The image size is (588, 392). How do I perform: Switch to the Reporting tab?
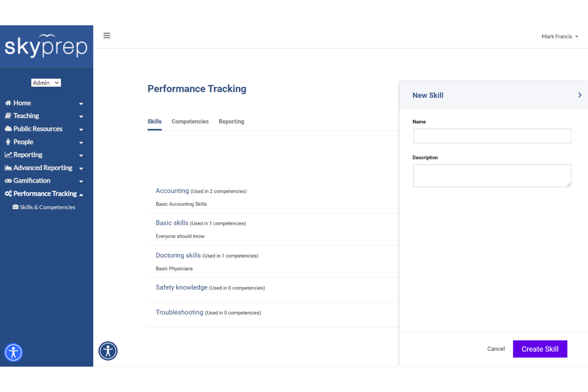point(231,121)
